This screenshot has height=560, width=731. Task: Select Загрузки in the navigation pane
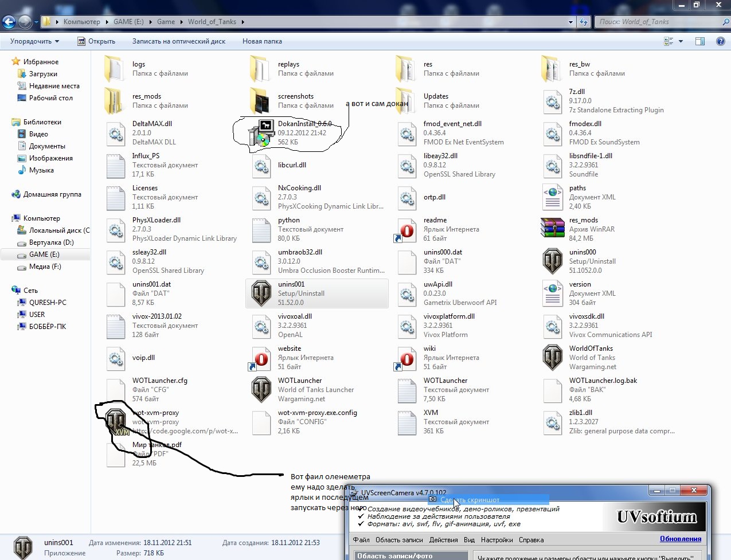[x=43, y=74]
